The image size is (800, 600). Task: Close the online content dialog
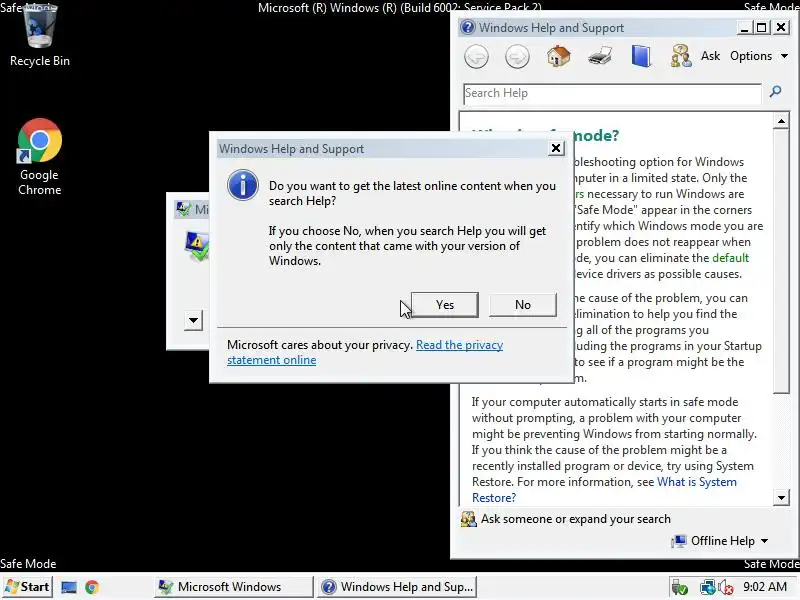tap(556, 148)
